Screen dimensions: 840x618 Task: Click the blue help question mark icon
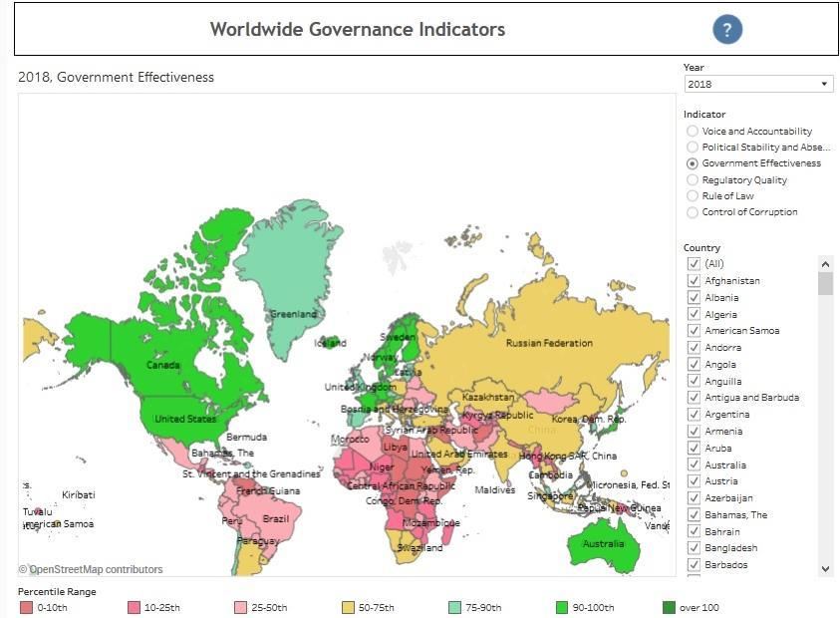(727, 29)
